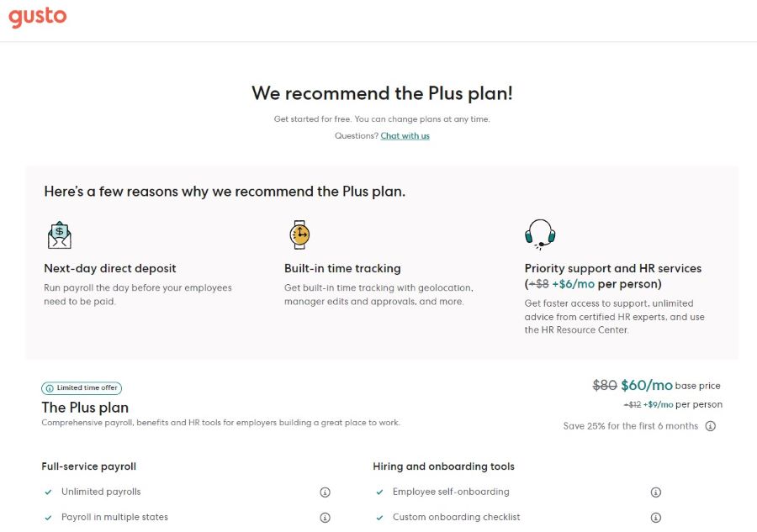757x532 pixels.
Task: Click the Payroll in multiple states checkmark
Action: (48, 518)
